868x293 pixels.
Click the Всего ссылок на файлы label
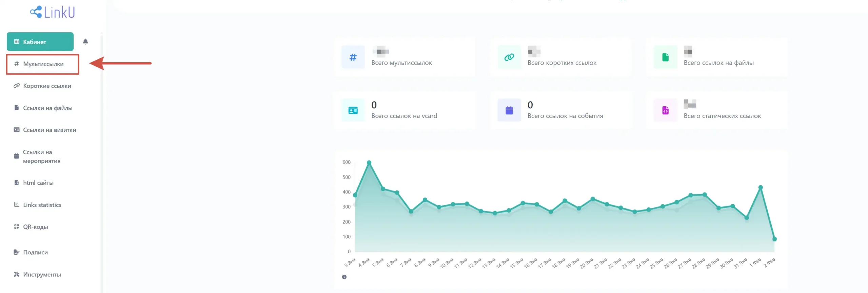click(x=718, y=63)
